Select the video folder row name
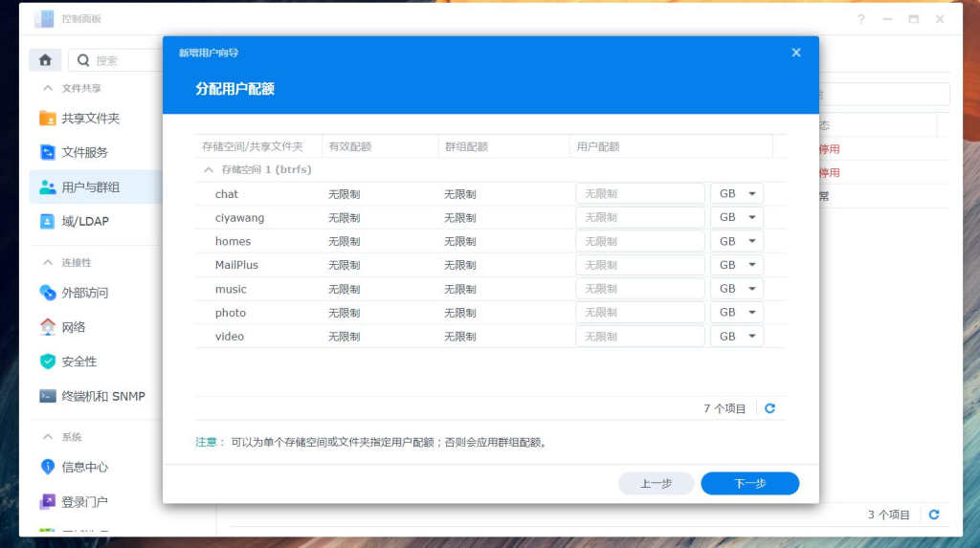 230,337
